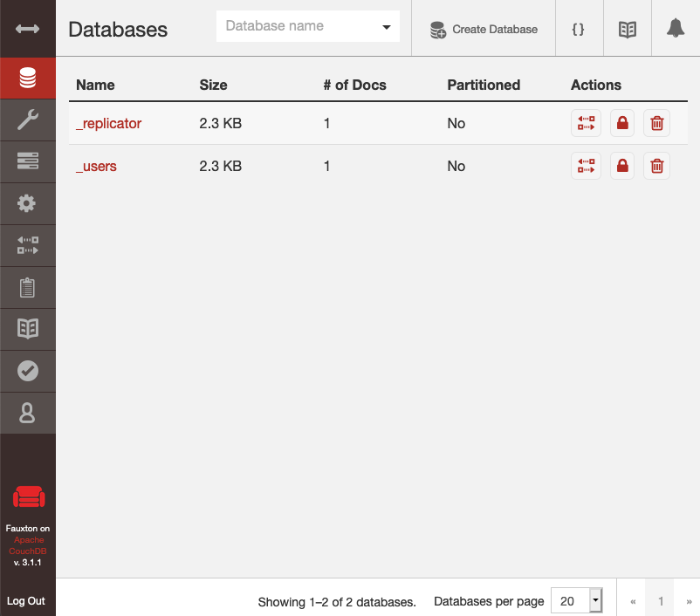Click the JSON braces icon in header
Image resolution: width=700 pixels, height=616 pixels.
(x=578, y=29)
